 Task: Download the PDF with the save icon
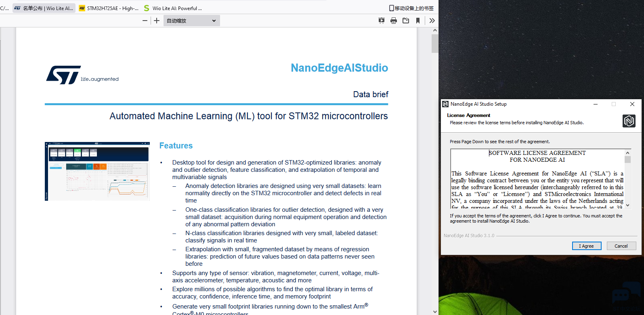[406, 21]
